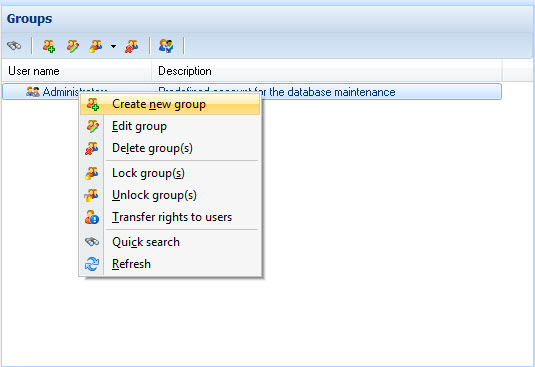Sort by the User name column header
Image resolution: width=535 pixels, height=367 pixels.
[76, 71]
